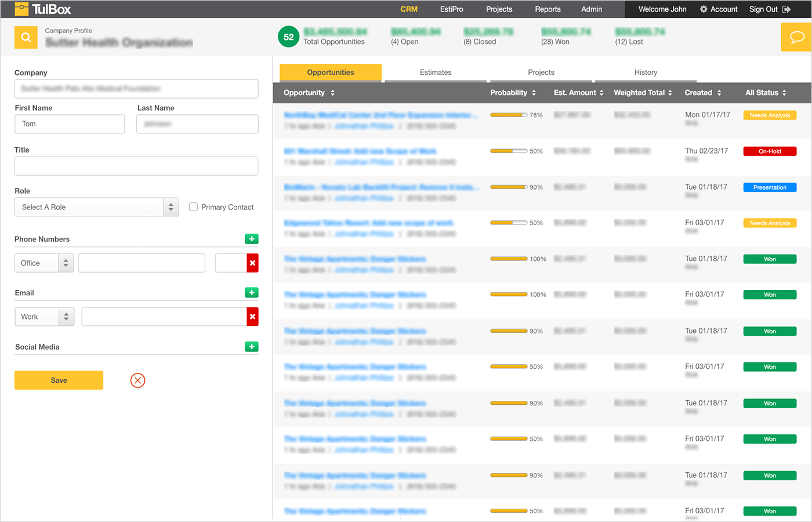This screenshot has width=812, height=522.
Task: Click the First Name field containing Tom
Action: [70, 124]
